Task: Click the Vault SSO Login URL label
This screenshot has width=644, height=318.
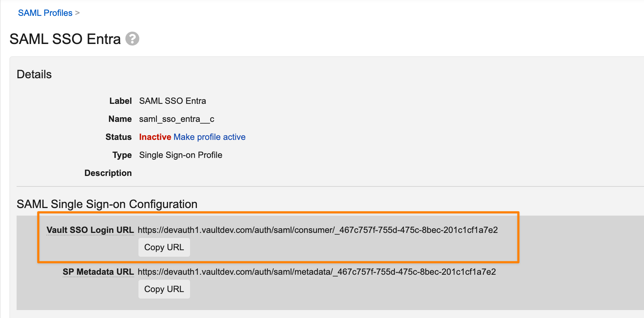Action: click(x=90, y=230)
